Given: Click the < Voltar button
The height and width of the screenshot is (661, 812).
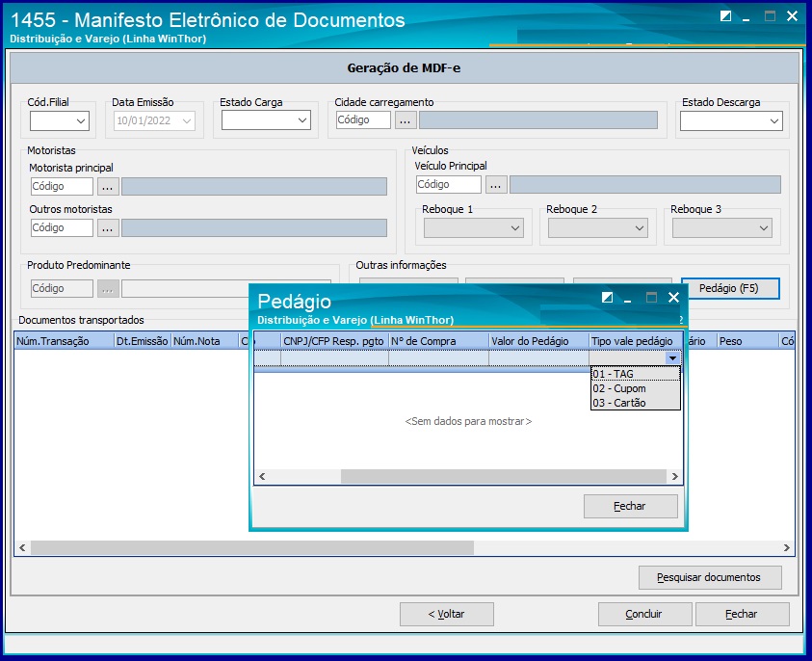Looking at the screenshot, I should point(446,614).
